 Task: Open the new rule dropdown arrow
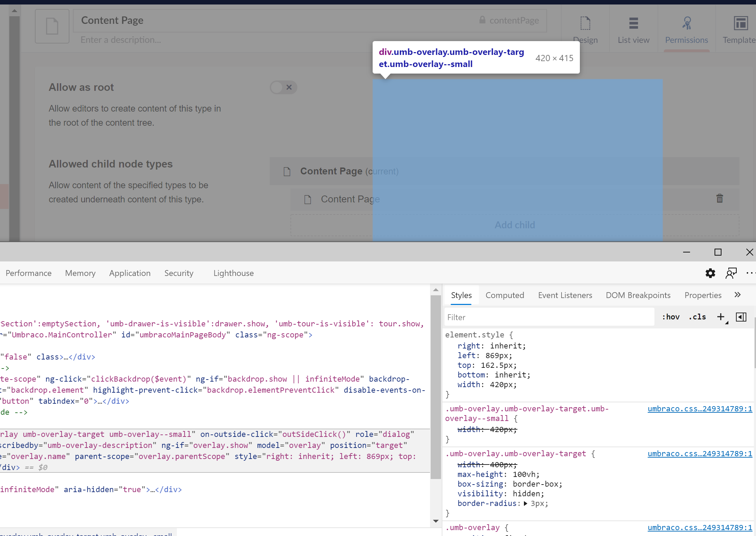point(726,322)
